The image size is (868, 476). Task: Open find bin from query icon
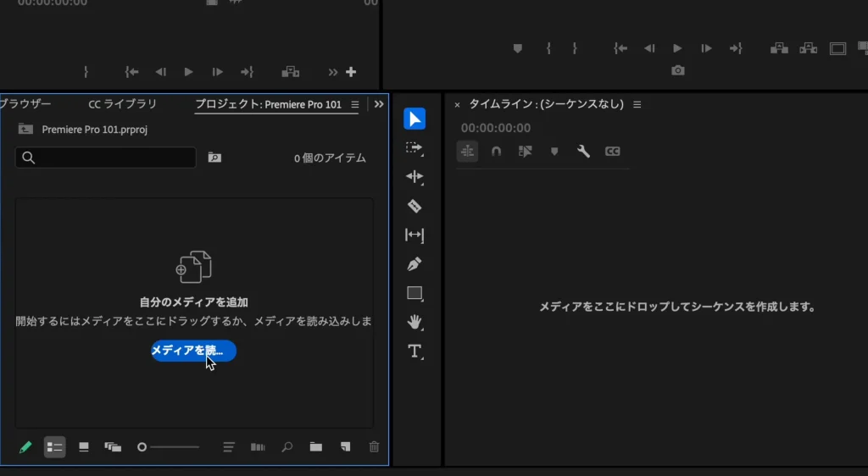[214, 158]
